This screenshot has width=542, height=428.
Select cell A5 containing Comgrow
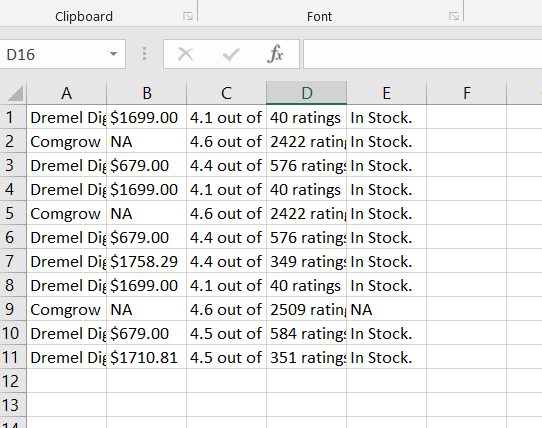pos(66,214)
